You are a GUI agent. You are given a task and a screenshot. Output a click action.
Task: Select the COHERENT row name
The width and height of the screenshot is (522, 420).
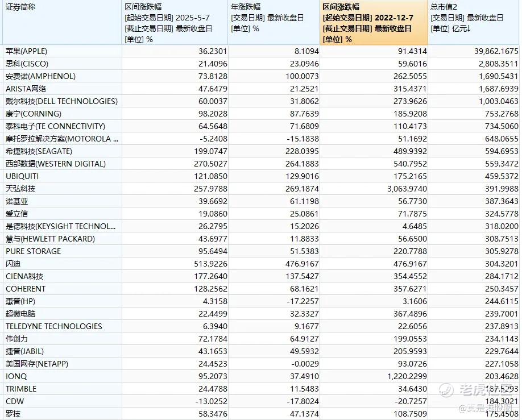click(x=26, y=289)
